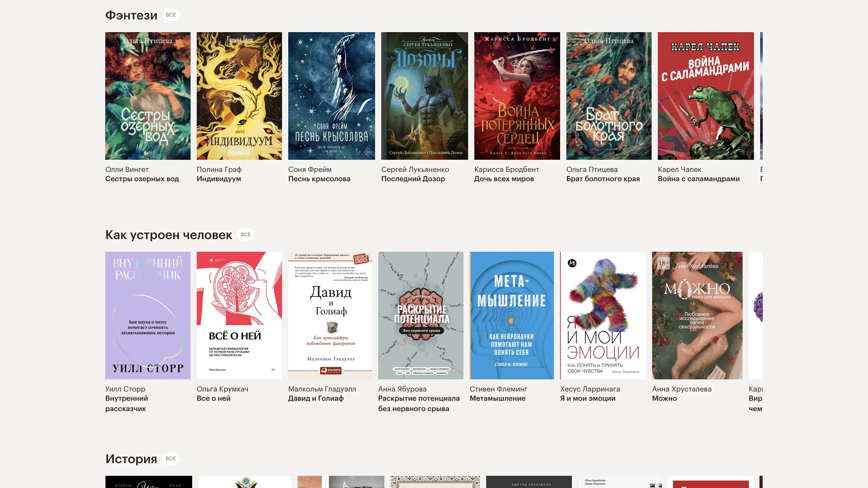
Task: Open the Сестры озерных вод book cover
Action: click(x=148, y=96)
